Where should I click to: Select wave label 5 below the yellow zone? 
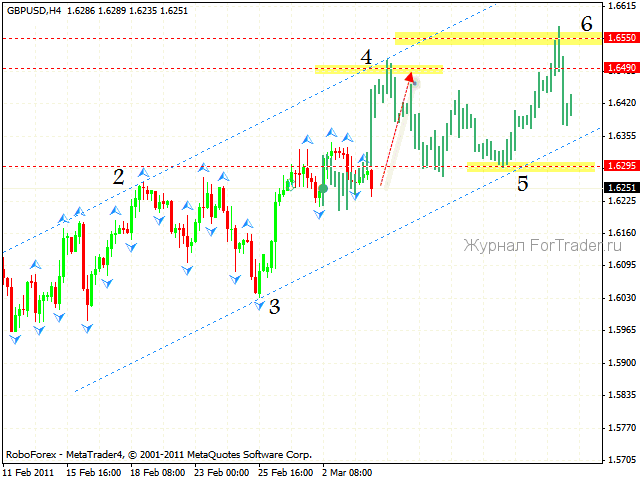coord(522,183)
